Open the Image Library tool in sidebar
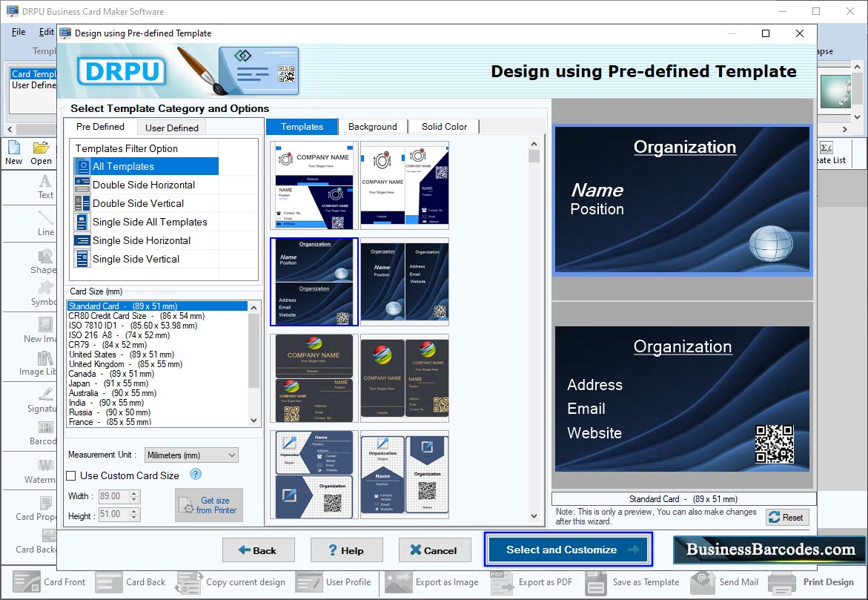 coord(39,363)
